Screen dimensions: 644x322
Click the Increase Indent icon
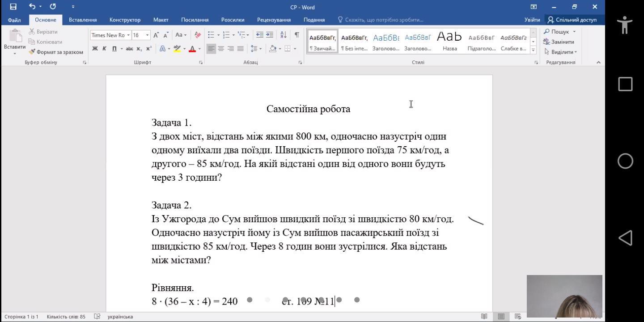pos(270,35)
